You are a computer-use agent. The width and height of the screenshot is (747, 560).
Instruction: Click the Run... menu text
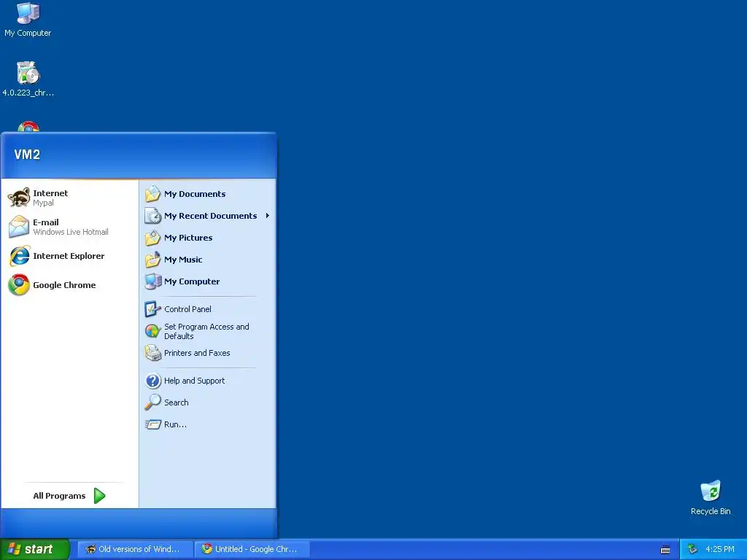(x=175, y=424)
